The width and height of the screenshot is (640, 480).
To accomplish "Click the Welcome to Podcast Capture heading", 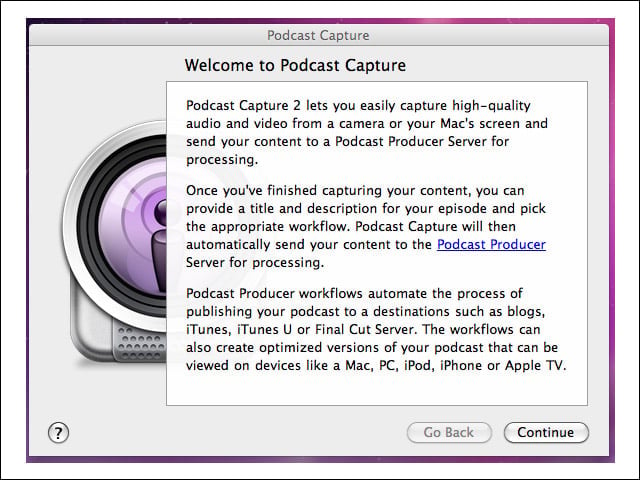I will pyautogui.click(x=295, y=65).
